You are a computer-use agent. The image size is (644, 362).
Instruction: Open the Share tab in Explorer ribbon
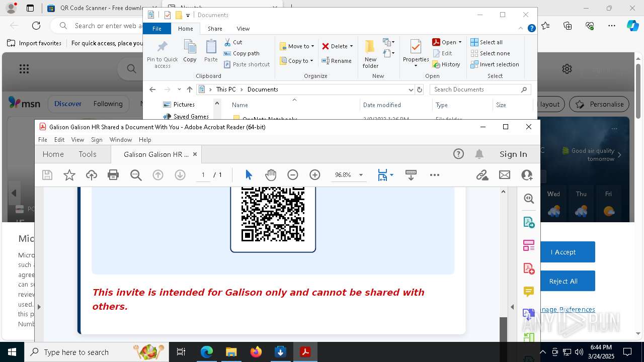pyautogui.click(x=215, y=29)
